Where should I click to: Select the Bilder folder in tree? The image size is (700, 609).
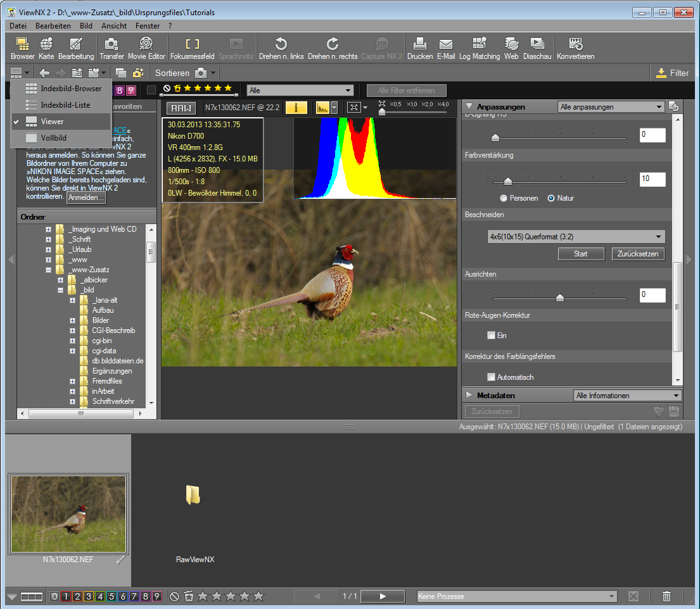pyautogui.click(x=101, y=320)
